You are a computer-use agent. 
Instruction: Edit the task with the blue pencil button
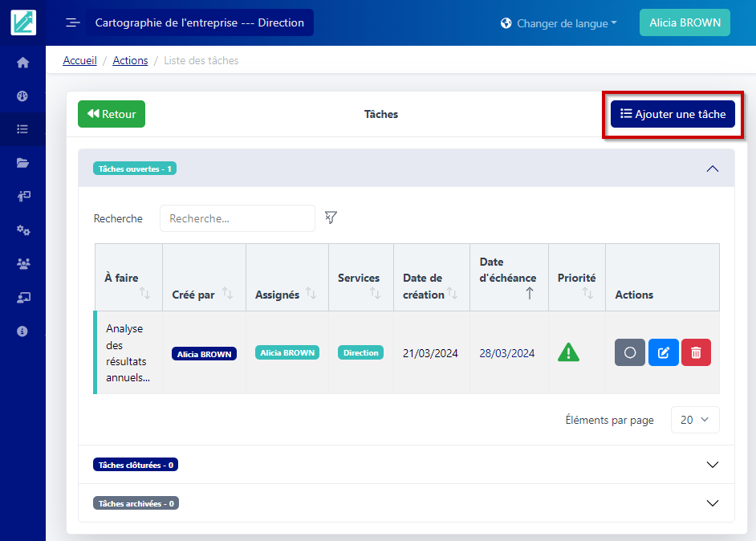(663, 352)
